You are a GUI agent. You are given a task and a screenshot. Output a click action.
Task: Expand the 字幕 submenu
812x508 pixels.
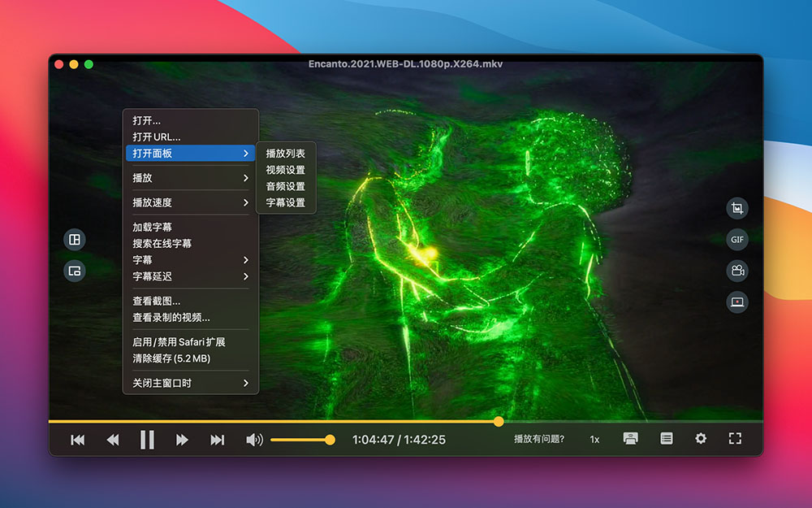[191, 260]
